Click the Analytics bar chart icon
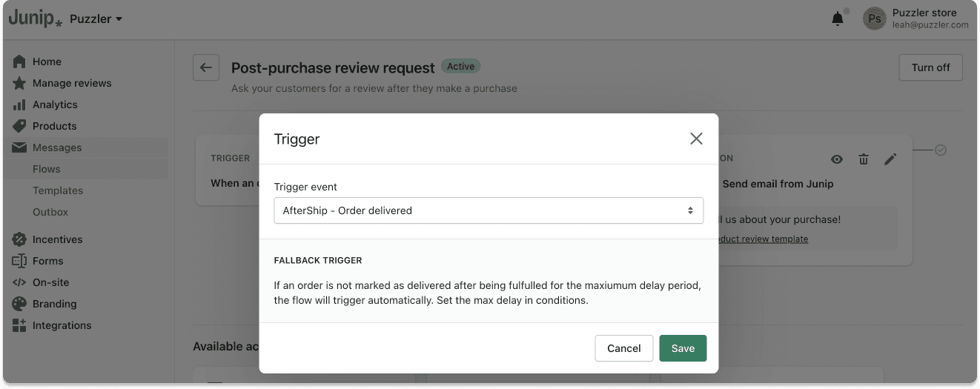Image resolution: width=980 pixels, height=389 pixels. coord(19,104)
